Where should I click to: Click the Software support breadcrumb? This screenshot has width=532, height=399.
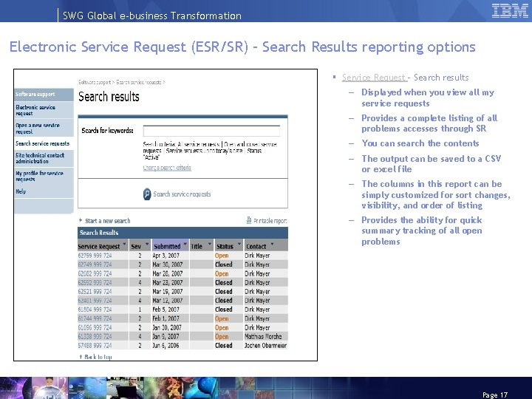click(95, 82)
